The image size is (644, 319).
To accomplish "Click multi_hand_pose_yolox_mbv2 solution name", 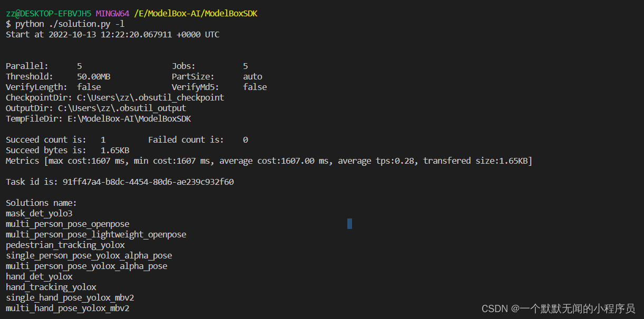I will 67,308.
